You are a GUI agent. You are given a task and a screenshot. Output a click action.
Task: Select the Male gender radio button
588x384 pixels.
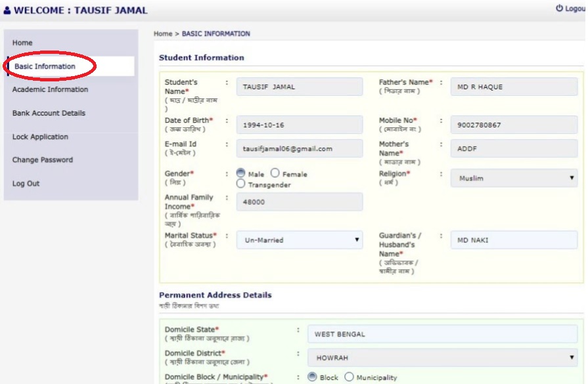click(x=240, y=173)
